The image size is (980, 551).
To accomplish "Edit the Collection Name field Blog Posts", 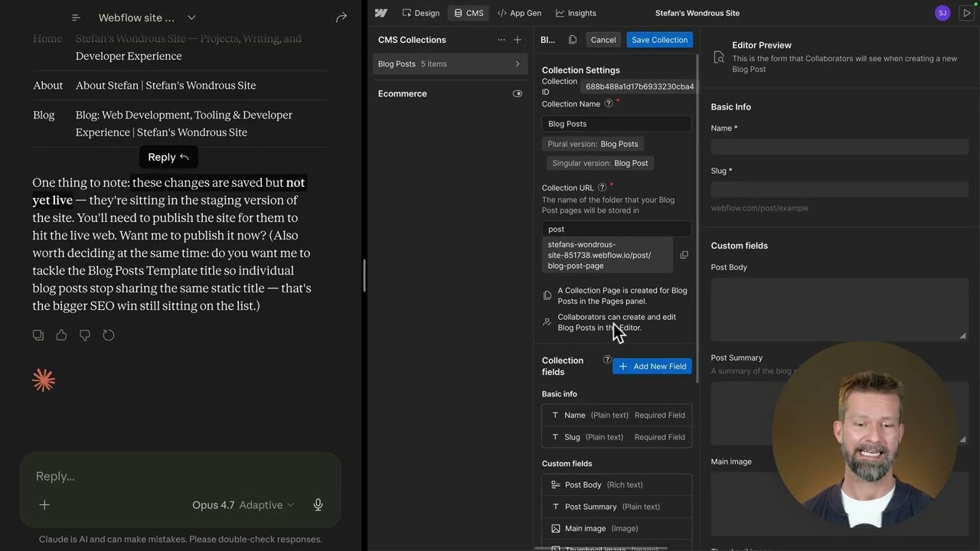I will pyautogui.click(x=616, y=123).
